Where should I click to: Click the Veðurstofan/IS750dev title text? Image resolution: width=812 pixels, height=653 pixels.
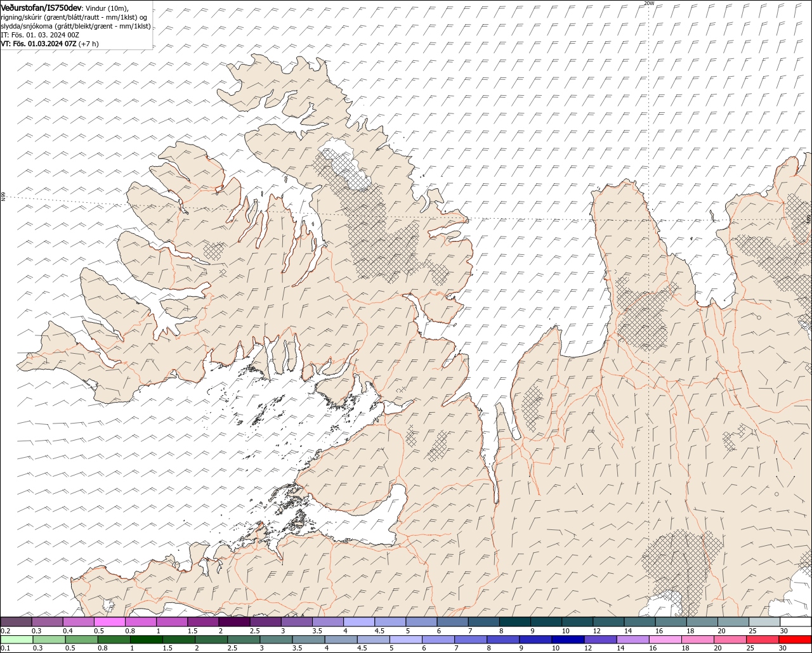(x=42, y=7)
